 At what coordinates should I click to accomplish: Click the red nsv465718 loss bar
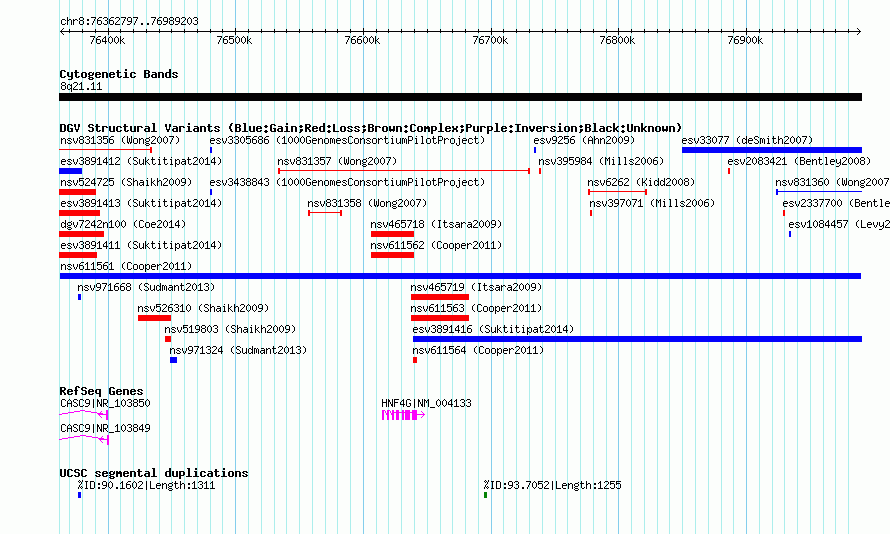(392, 234)
